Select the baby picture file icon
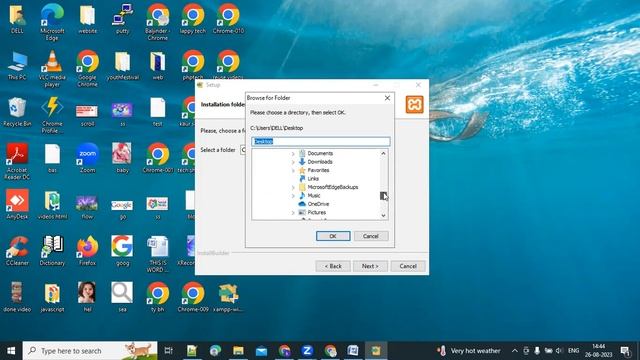 click(122, 158)
